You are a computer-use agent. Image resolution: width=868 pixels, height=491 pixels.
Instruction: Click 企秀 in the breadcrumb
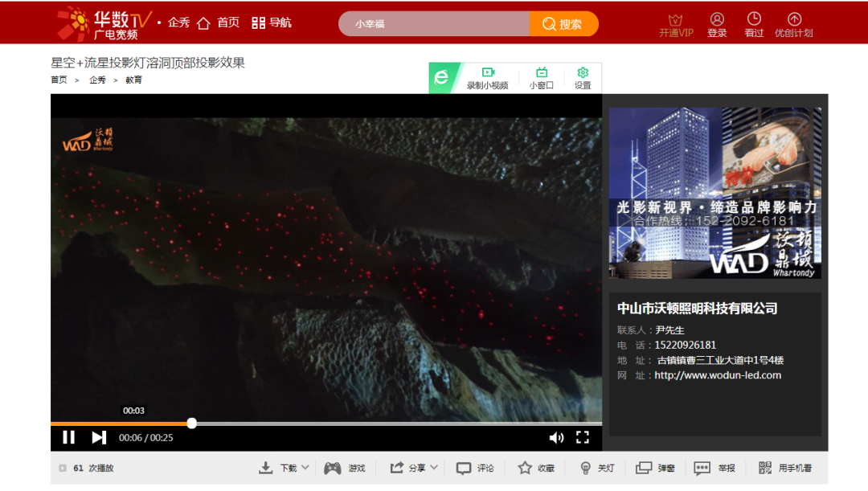point(97,80)
